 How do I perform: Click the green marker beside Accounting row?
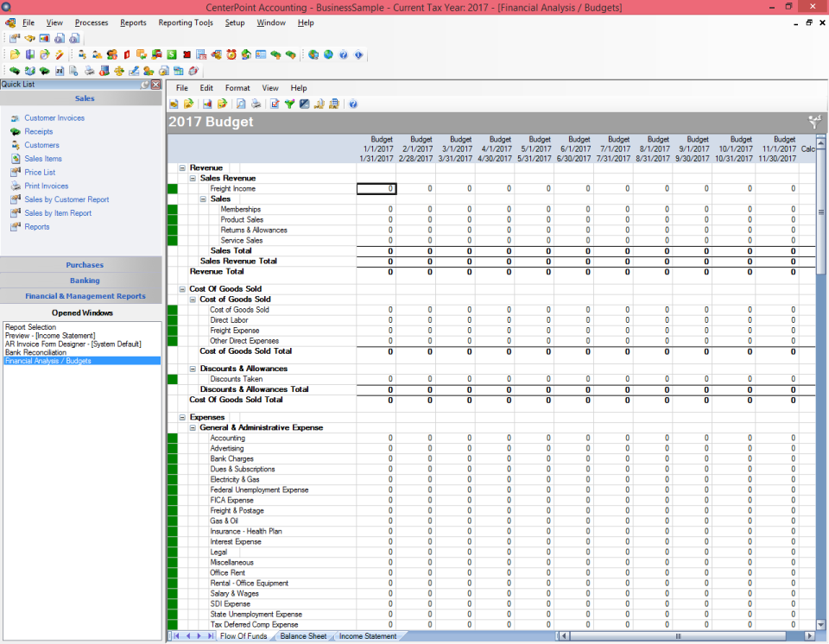(172, 439)
